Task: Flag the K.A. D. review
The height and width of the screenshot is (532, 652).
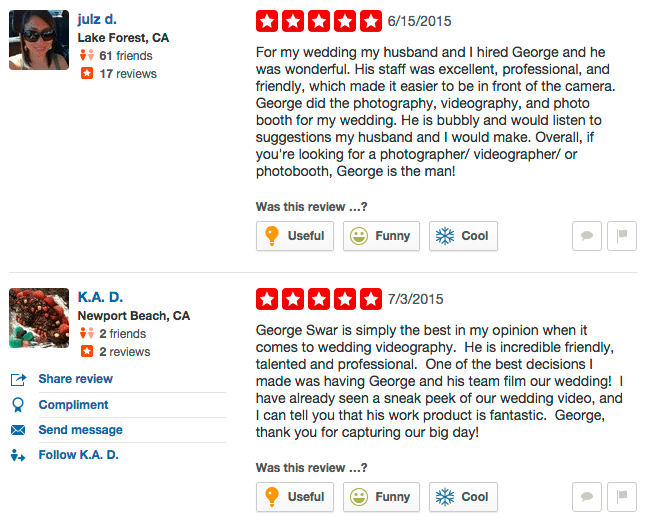Action: pos(622,497)
